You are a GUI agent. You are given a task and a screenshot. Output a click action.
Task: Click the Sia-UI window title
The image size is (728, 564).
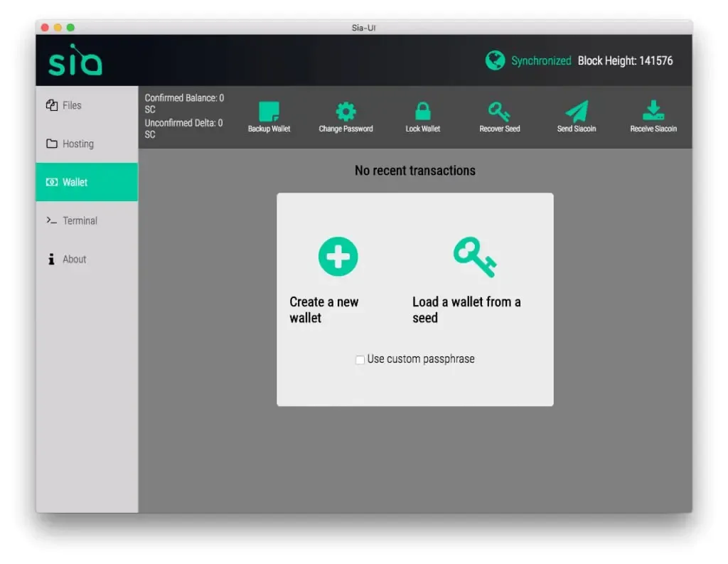point(363,28)
